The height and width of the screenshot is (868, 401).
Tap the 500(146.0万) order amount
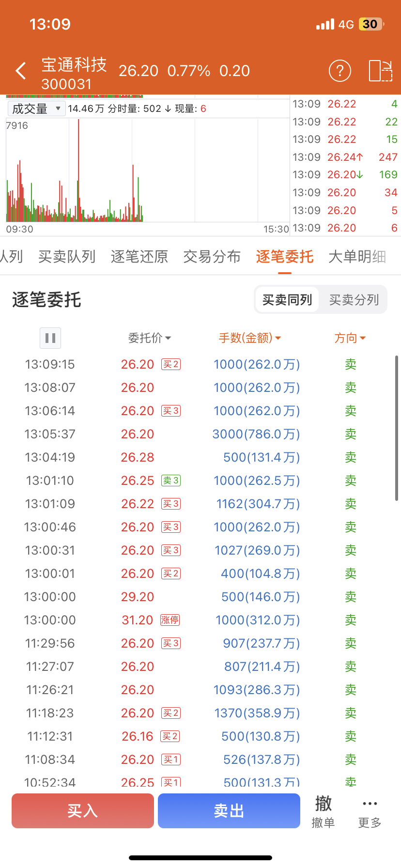pos(261,597)
